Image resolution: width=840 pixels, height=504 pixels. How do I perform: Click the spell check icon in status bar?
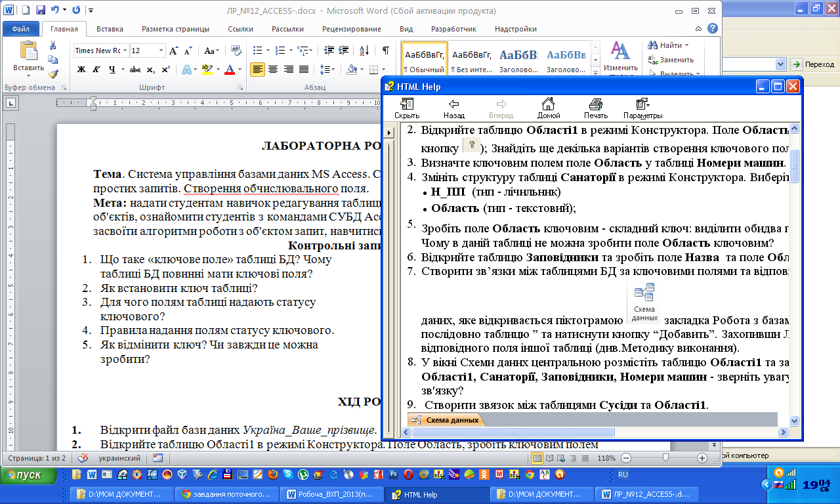[x=83, y=458]
